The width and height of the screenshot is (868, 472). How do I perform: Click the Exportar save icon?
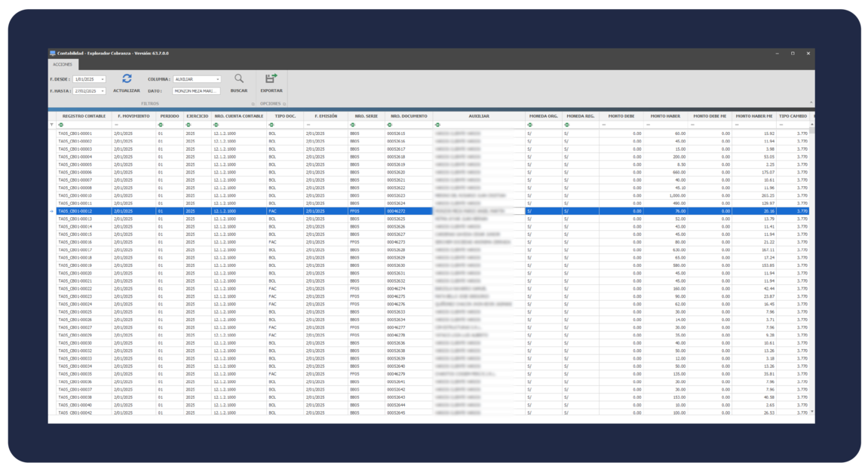[x=271, y=78]
